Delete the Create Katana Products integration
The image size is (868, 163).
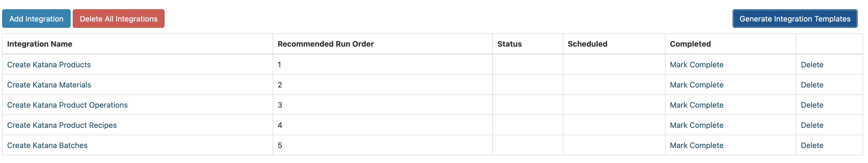click(x=813, y=65)
